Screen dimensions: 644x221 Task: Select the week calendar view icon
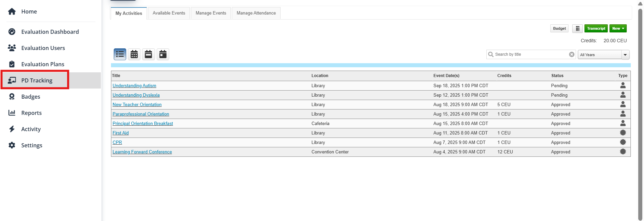148,54
